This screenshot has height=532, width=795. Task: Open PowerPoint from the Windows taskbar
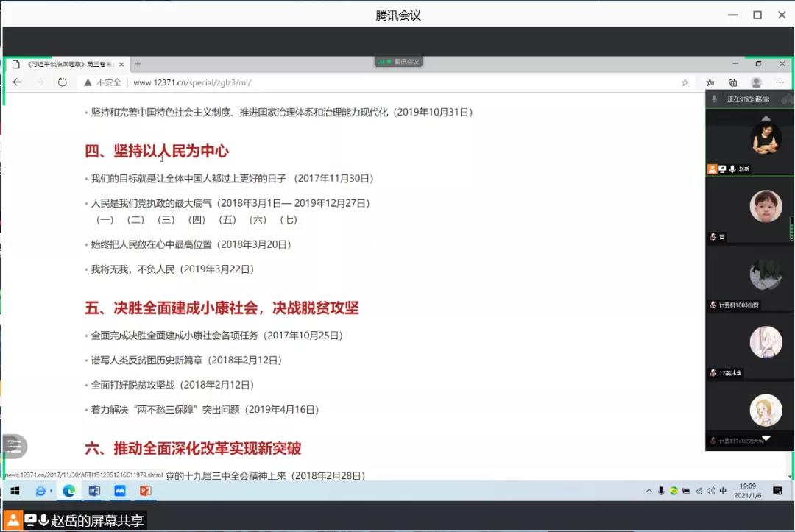point(145,491)
